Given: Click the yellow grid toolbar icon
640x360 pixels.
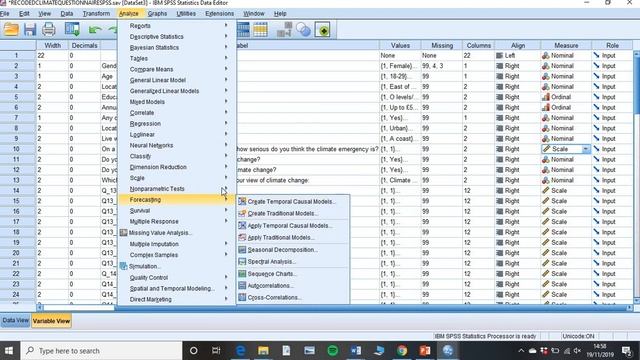Looking at the screenshot, I should [x=260, y=30].
